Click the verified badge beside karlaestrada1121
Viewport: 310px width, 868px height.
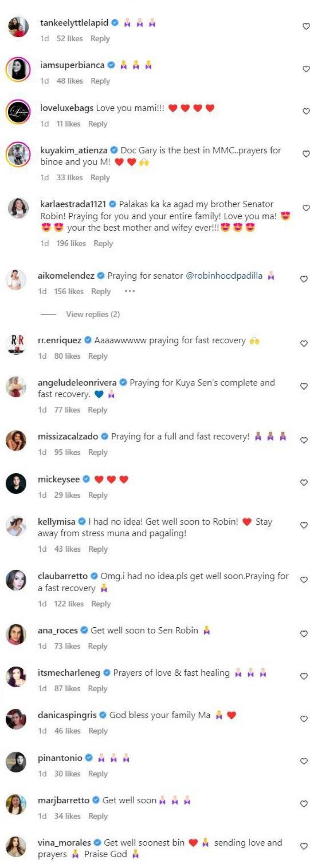pos(113,204)
